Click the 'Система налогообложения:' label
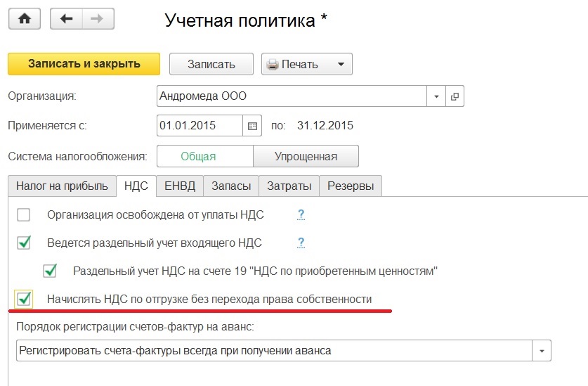The image size is (588, 386). click(x=77, y=156)
